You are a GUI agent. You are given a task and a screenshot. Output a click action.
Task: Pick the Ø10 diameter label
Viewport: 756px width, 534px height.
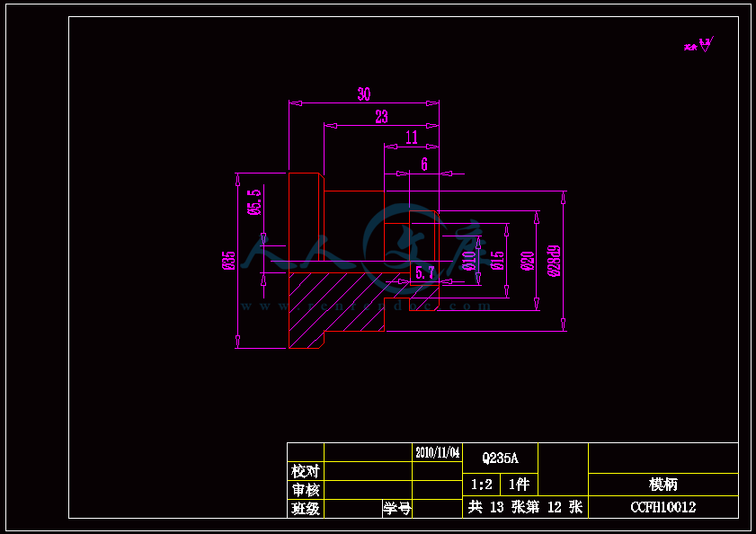point(468,261)
